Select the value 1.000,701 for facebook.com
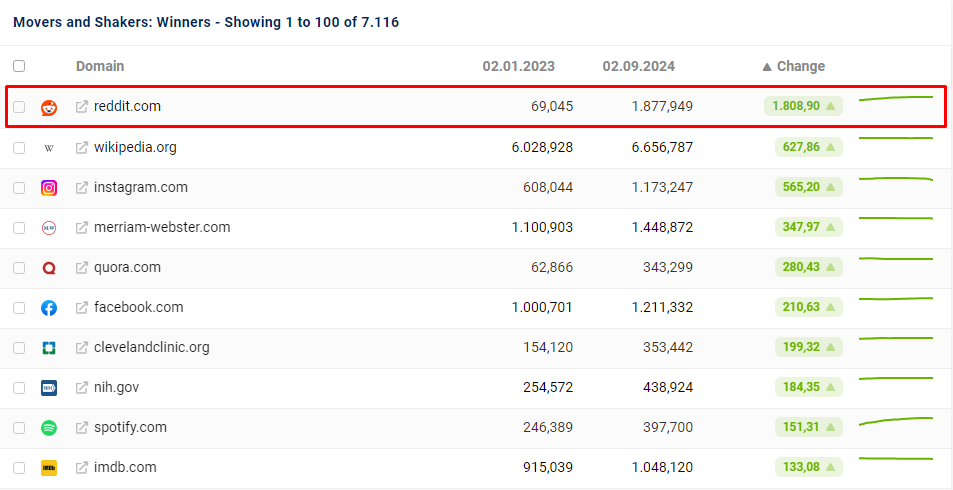953x490 pixels. click(542, 308)
